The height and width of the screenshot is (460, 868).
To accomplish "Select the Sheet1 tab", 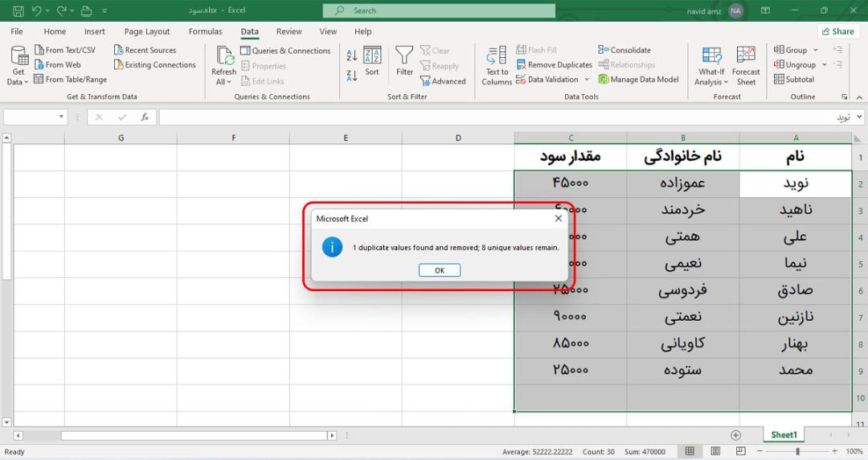I will tap(784, 435).
